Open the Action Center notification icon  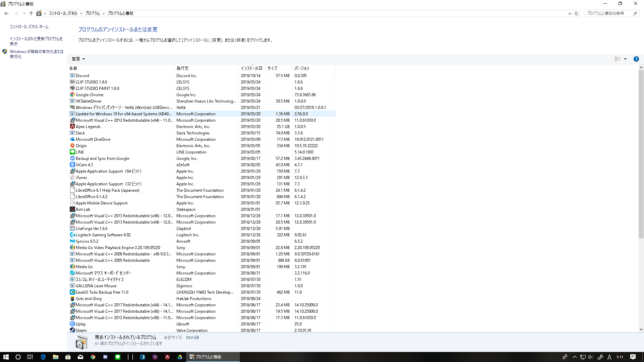tap(633, 357)
